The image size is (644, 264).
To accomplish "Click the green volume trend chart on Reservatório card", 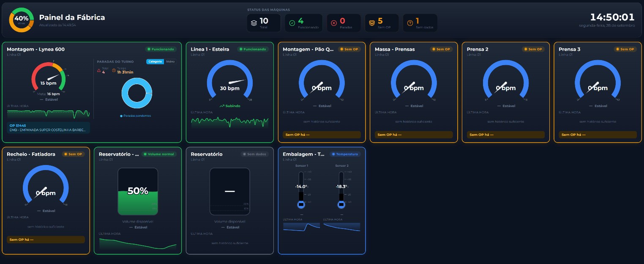I will [138, 243].
